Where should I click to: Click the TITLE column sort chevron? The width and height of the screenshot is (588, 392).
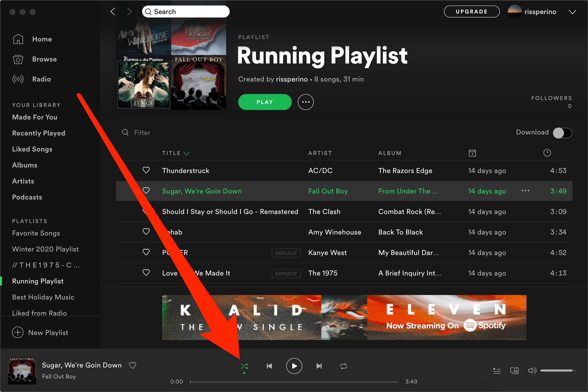coord(187,153)
